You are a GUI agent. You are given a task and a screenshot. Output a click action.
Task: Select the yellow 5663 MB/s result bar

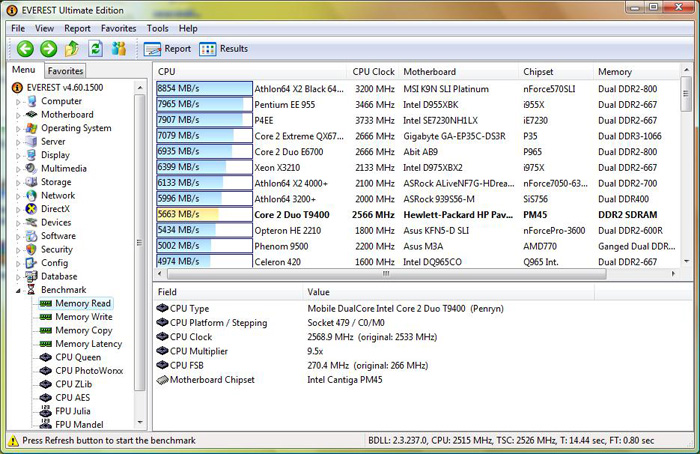(x=204, y=214)
